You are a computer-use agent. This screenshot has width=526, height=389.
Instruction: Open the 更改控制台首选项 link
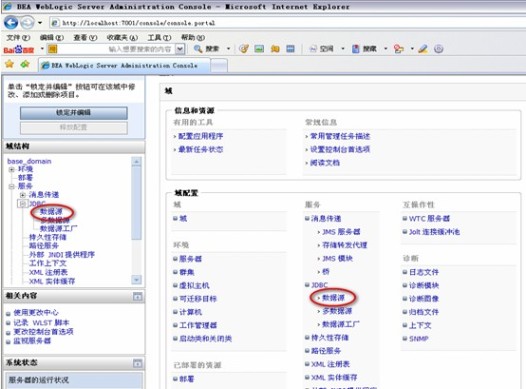pos(43,332)
